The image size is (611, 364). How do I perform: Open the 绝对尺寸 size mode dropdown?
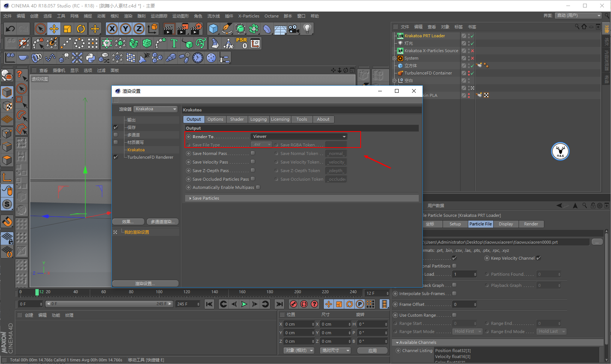[336, 350]
